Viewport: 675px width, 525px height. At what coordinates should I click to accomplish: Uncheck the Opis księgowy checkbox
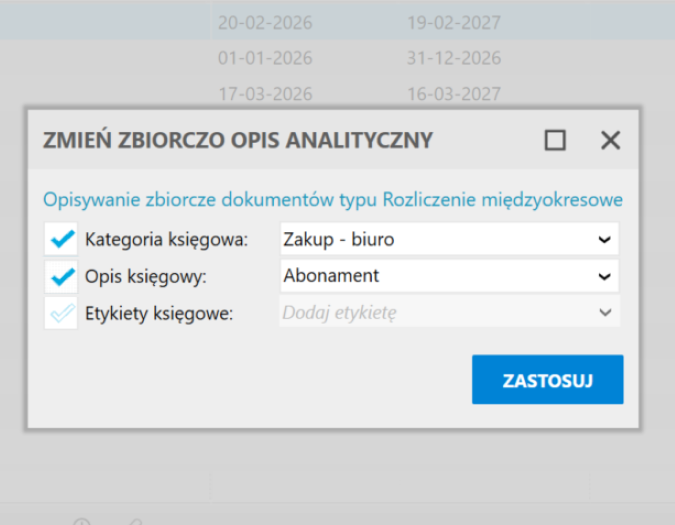[x=62, y=276]
